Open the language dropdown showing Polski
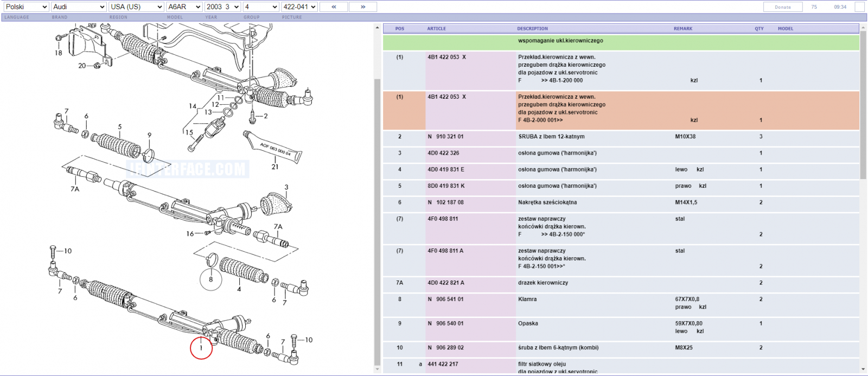Screen dimensions: 868x376 tap(25, 7)
